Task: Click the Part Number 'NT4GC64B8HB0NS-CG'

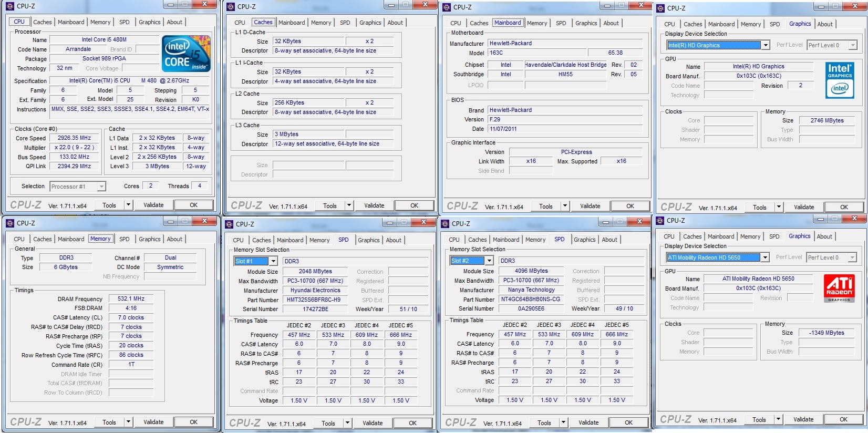Action: (x=531, y=299)
